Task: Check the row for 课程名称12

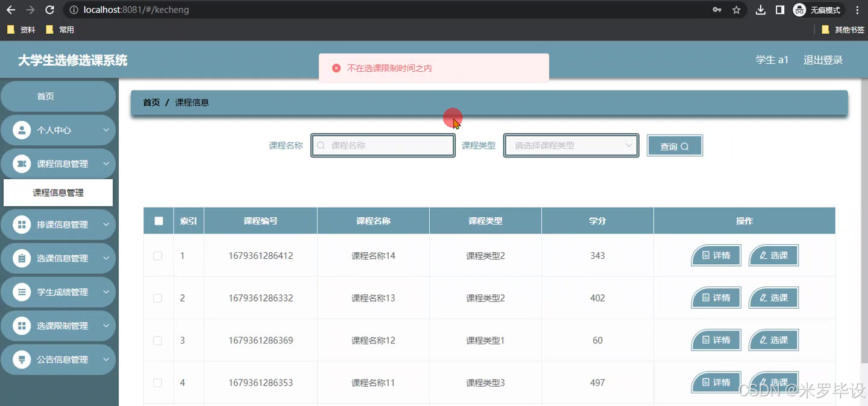Action: pyautogui.click(x=158, y=340)
